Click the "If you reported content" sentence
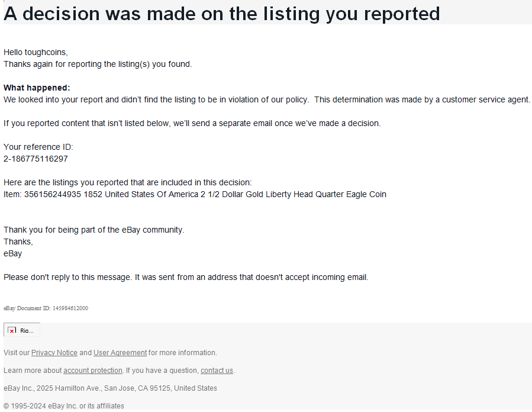This screenshot has height=412, width=532. click(x=192, y=123)
